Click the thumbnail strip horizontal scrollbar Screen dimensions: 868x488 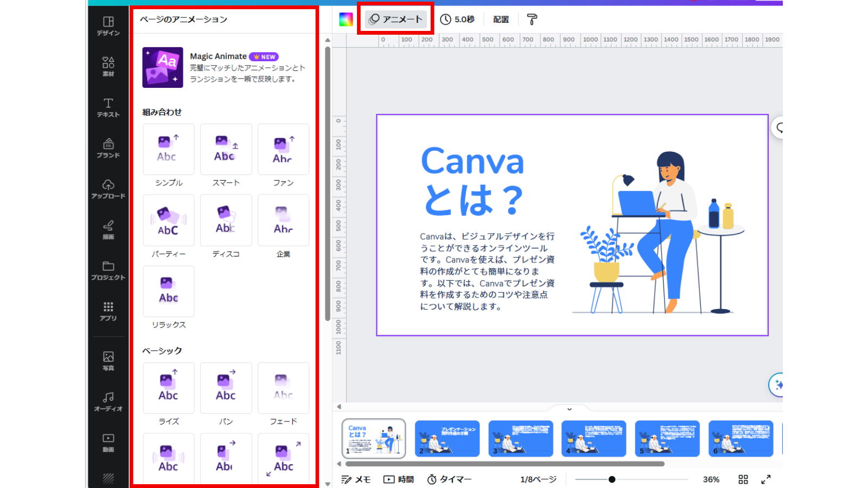(505, 464)
